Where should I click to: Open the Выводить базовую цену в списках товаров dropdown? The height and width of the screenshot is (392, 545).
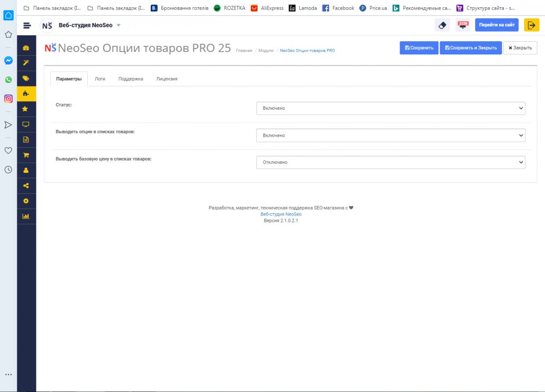[391, 162]
